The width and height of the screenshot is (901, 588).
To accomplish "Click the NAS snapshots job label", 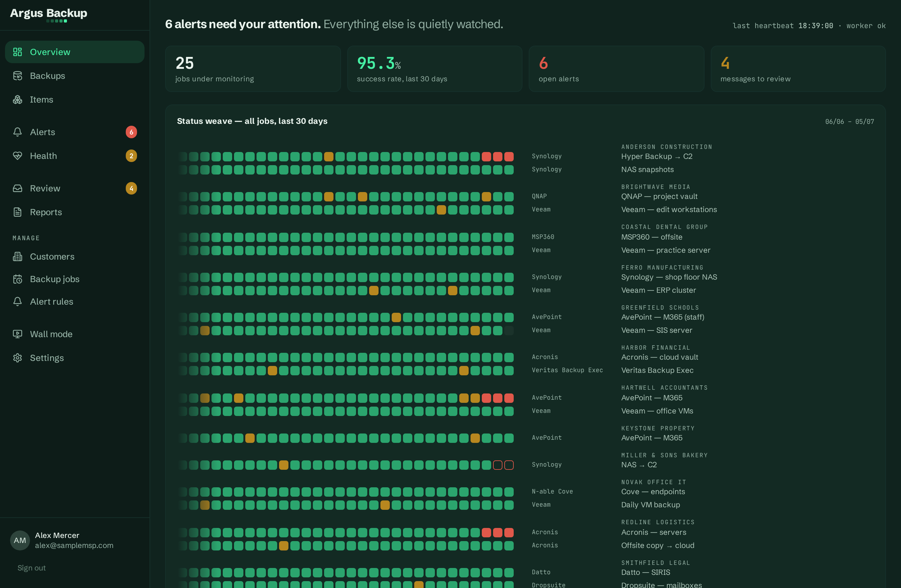I will coord(647,170).
